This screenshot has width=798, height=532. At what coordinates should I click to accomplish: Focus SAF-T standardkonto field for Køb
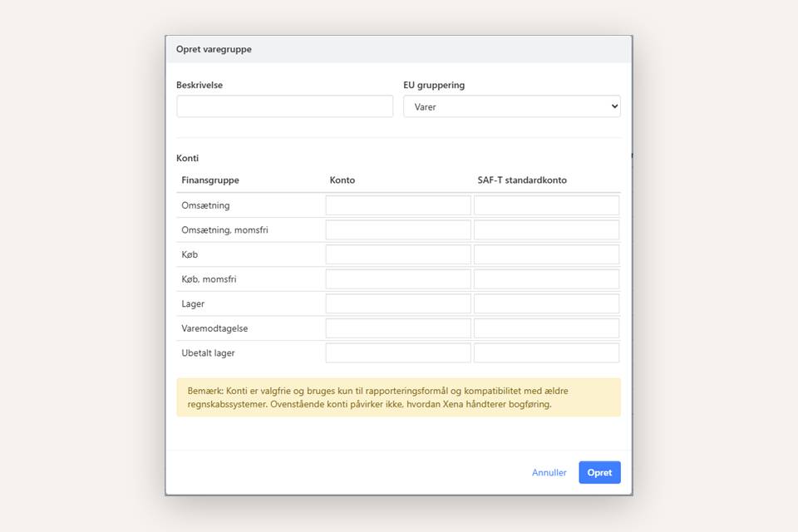pyautogui.click(x=546, y=254)
